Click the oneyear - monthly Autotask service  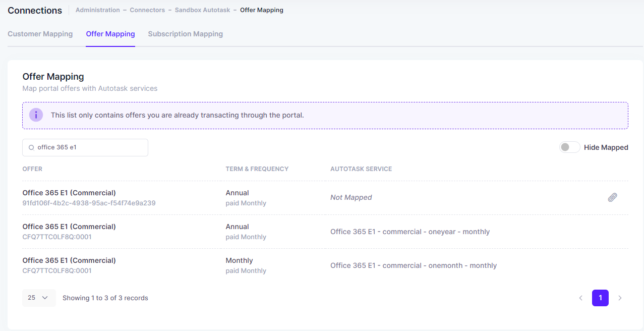(410, 232)
